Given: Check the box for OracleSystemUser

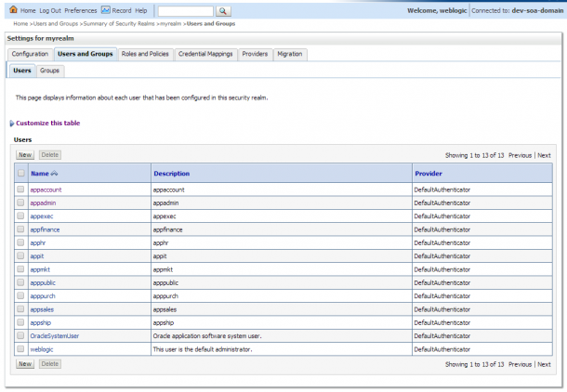Looking at the screenshot, I should (20, 335).
